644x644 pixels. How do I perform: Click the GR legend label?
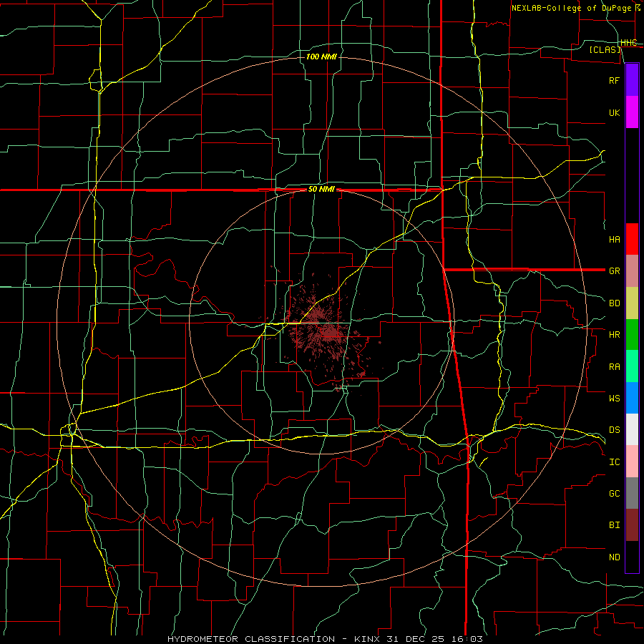pyautogui.click(x=614, y=271)
